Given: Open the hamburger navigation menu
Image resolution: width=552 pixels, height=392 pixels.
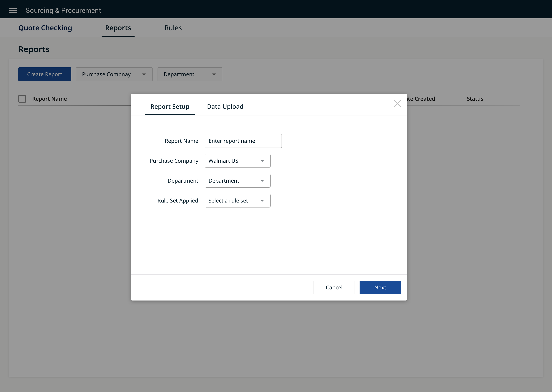Looking at the screenshot, I should [x=13, y=10].
